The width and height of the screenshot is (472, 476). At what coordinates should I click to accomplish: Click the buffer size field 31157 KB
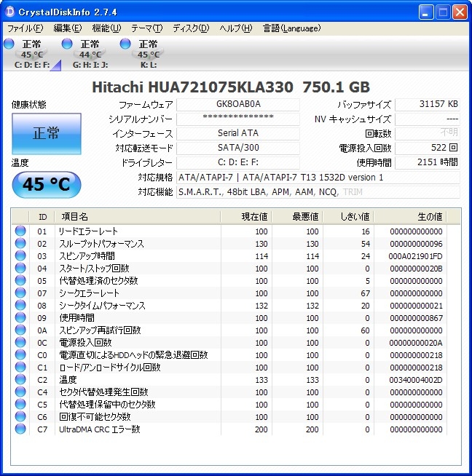[x=428, y=104]
